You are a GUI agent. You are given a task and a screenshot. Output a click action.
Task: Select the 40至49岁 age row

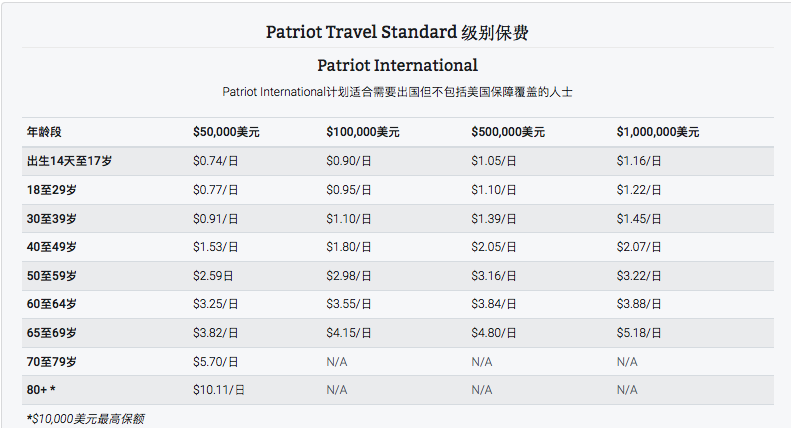click(398, 247)
